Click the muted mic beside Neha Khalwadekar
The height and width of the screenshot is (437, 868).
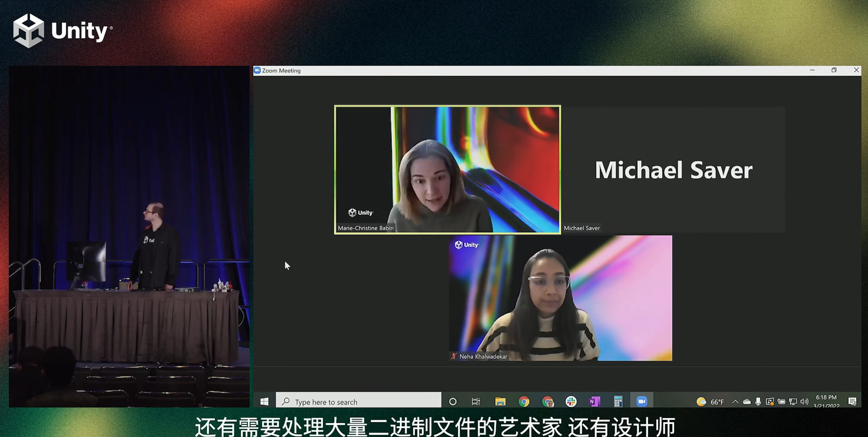(454, 356)
